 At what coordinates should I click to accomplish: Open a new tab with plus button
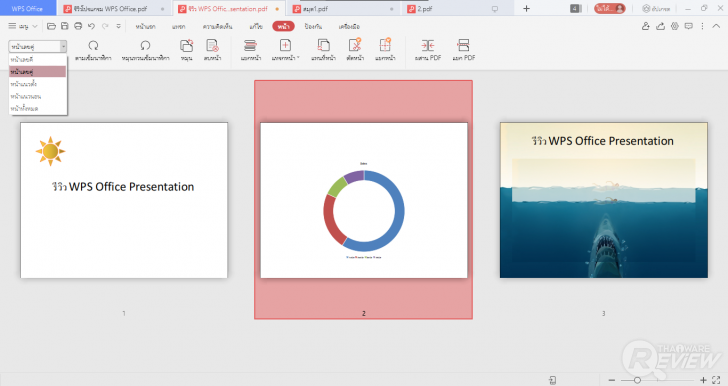click(x=526, y=8)
